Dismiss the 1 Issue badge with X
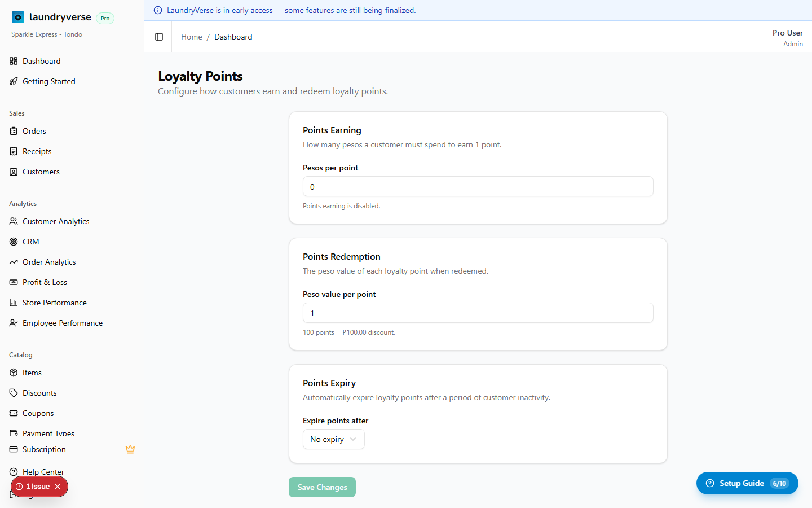812x508 pixels. point(58,487)
